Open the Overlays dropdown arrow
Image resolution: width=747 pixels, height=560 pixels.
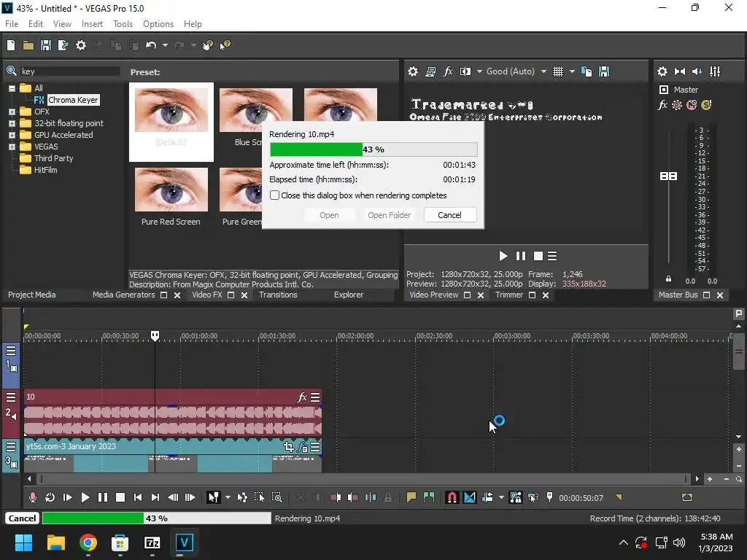point(572,71)
